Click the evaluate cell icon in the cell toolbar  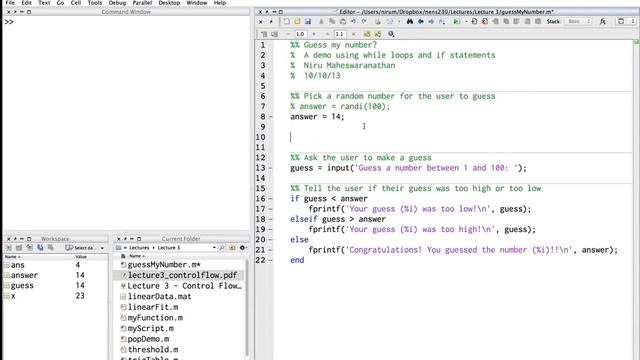(264, 34)
